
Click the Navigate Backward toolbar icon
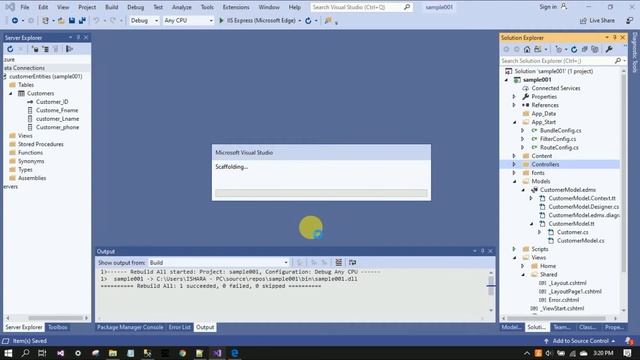pos(15,20)
